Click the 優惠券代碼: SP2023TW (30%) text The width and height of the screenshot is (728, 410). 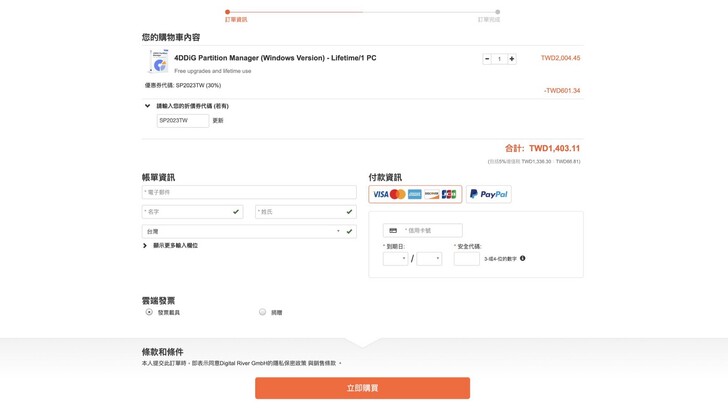click(183, 85)
